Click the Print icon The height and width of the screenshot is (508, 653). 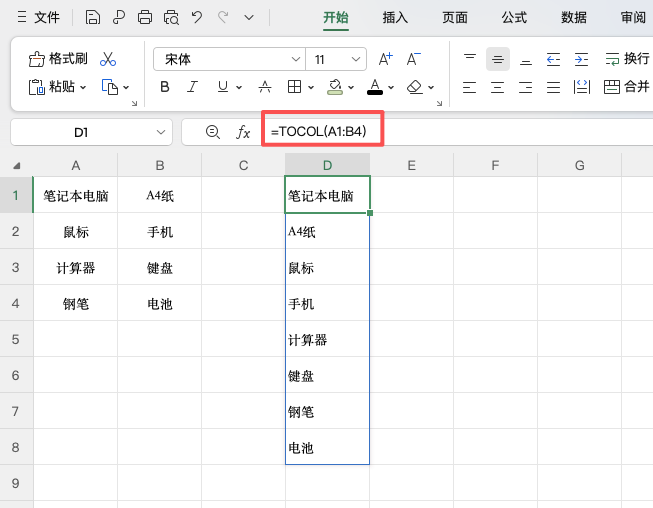click(145, 17)
